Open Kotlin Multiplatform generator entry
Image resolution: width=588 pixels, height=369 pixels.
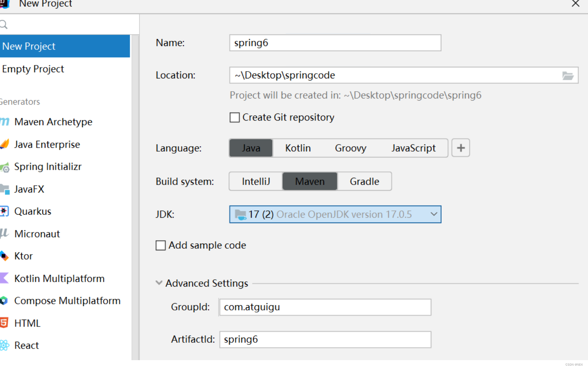coord(65,278)
